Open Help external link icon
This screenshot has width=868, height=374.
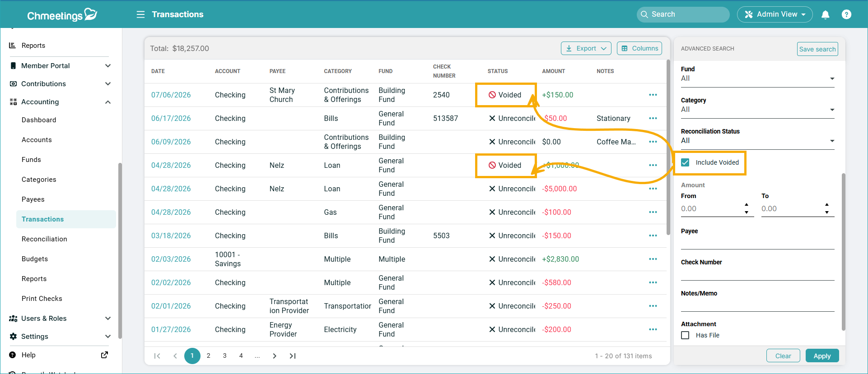(x=104, y=355)
